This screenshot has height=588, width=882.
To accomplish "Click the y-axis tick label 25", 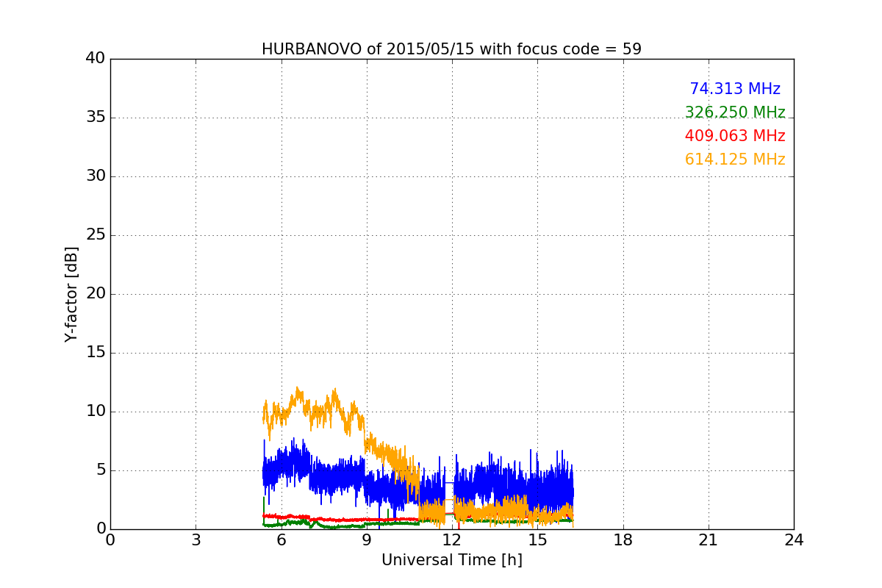I will pyautogui.click(x=96, y=234).
